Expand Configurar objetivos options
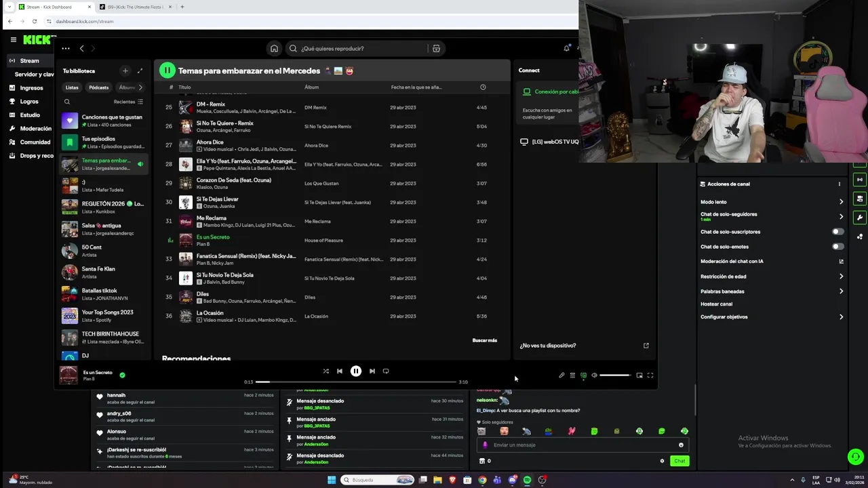868x488 pixels. 841,317
